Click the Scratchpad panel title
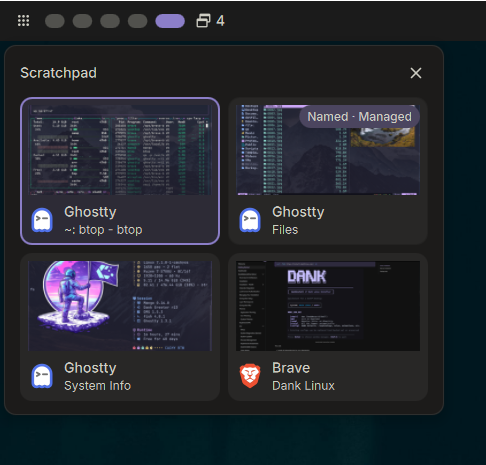 coord(58,73)
